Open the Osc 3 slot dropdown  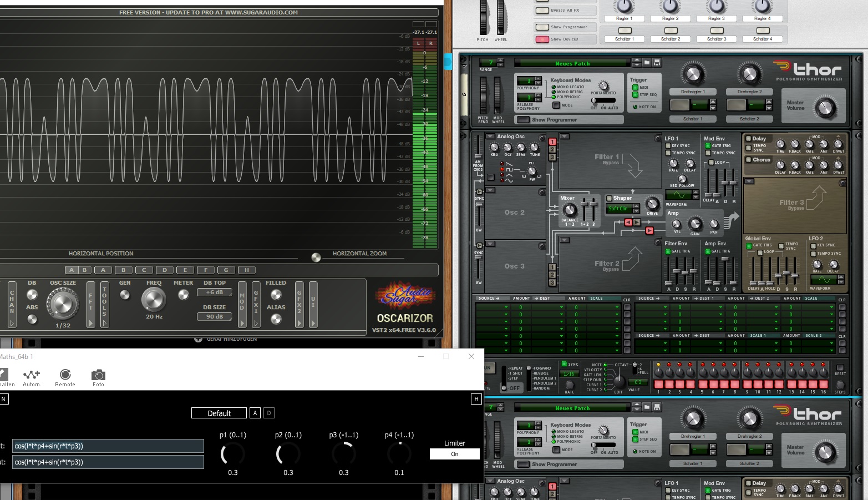tap(490, 244)
